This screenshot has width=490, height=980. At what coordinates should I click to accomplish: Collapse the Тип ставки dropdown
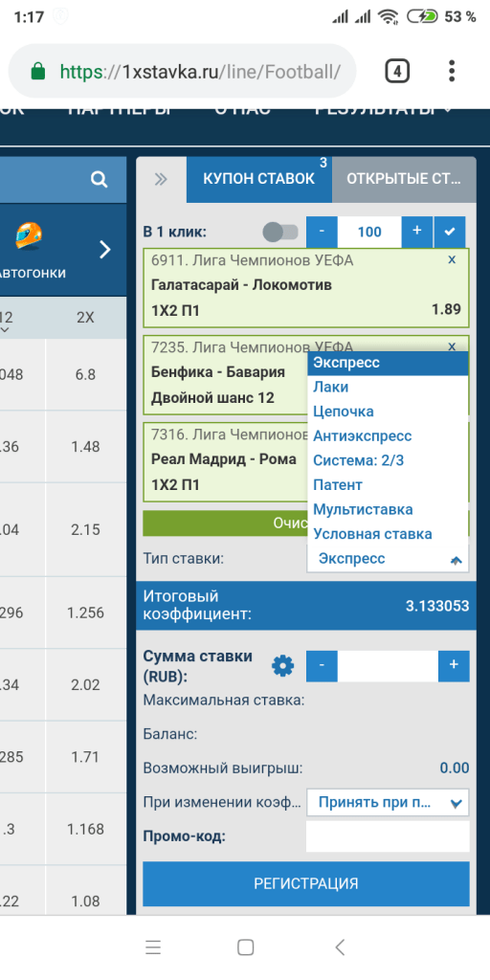[x=388, y=559]
